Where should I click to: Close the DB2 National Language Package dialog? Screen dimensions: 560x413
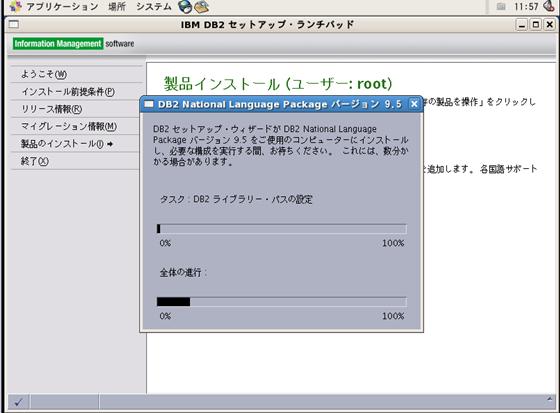[414, 104]
